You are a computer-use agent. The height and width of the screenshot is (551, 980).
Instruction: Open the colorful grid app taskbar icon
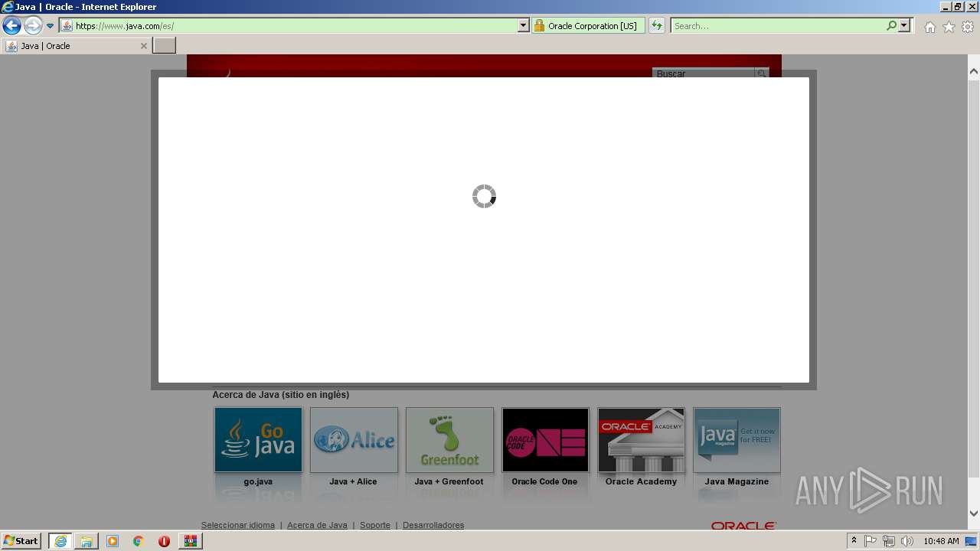coord(190,541)
